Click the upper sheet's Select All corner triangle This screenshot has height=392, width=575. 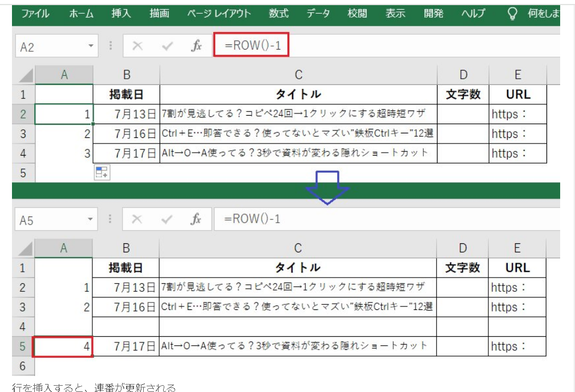click(26, 75)
